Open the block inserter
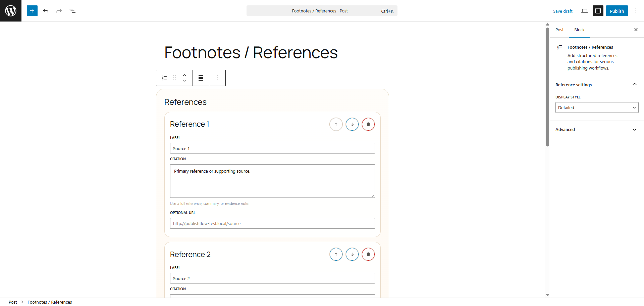 pos(32,11)
